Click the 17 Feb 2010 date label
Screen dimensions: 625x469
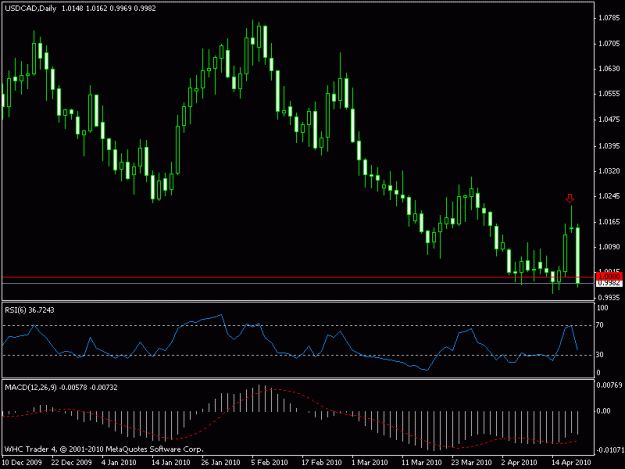point(322,462)
